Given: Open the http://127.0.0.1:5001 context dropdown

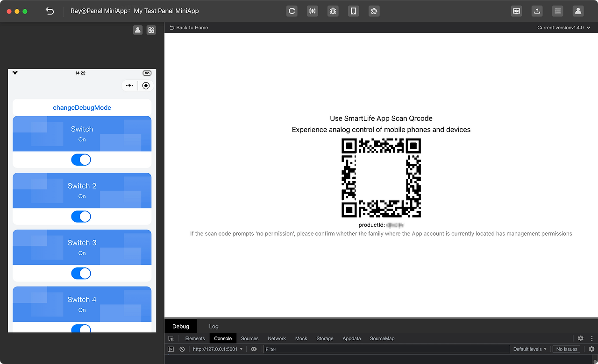Looking at the screenshot, I should point(218,349).
